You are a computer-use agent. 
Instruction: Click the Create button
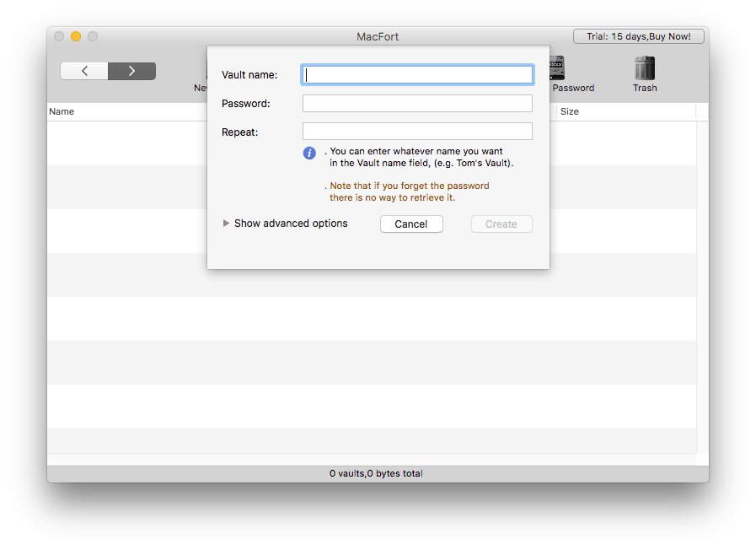pyautogui.click(x=501, y=224)
